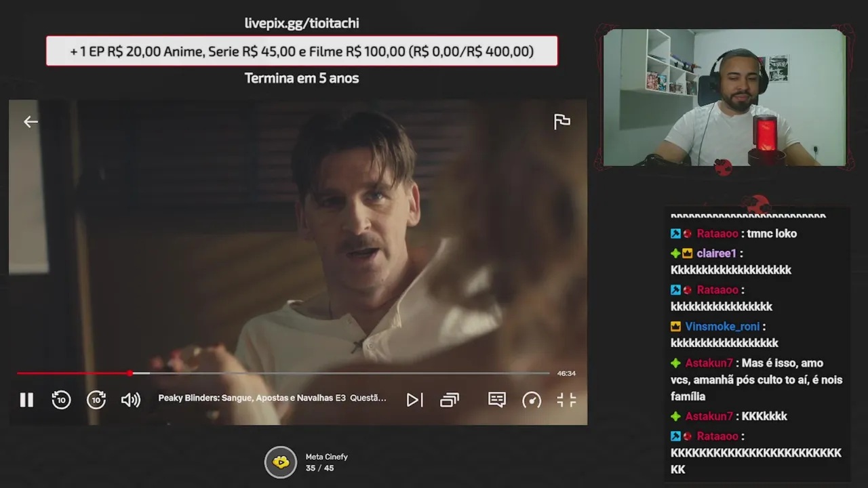Mute the player volume
This screenshot has width=868, height=488.
pos(131,400)
